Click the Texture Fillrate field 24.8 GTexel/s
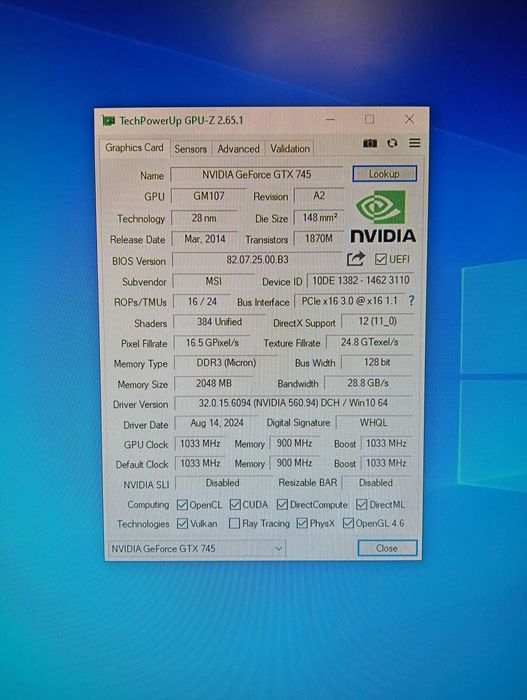Screen dimensions: 527x700 click(370, 342)
